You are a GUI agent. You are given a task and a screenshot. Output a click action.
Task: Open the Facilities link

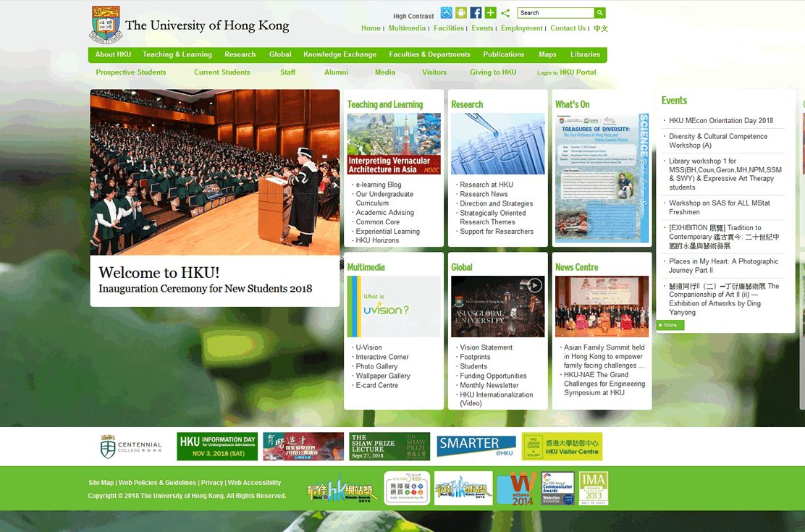click(x=449, y=28)
